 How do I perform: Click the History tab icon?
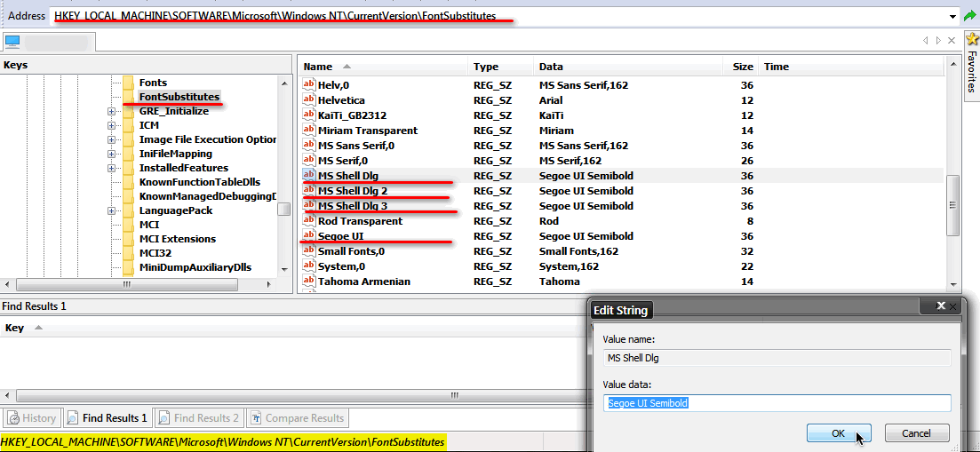[x=12, y=417]
